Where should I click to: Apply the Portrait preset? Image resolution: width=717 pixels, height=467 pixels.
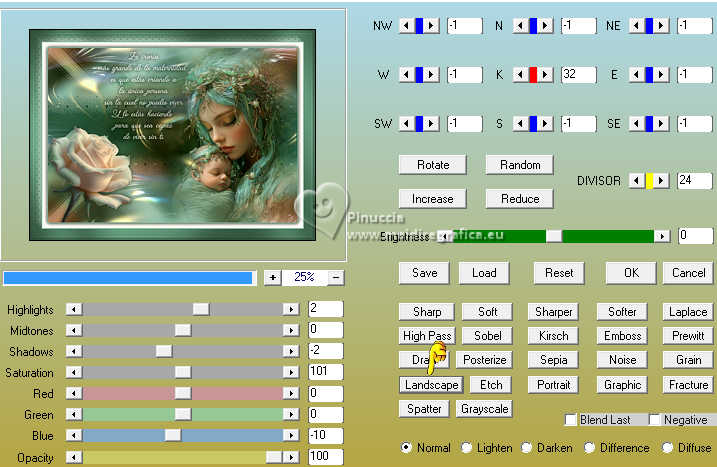pos(553,385)
